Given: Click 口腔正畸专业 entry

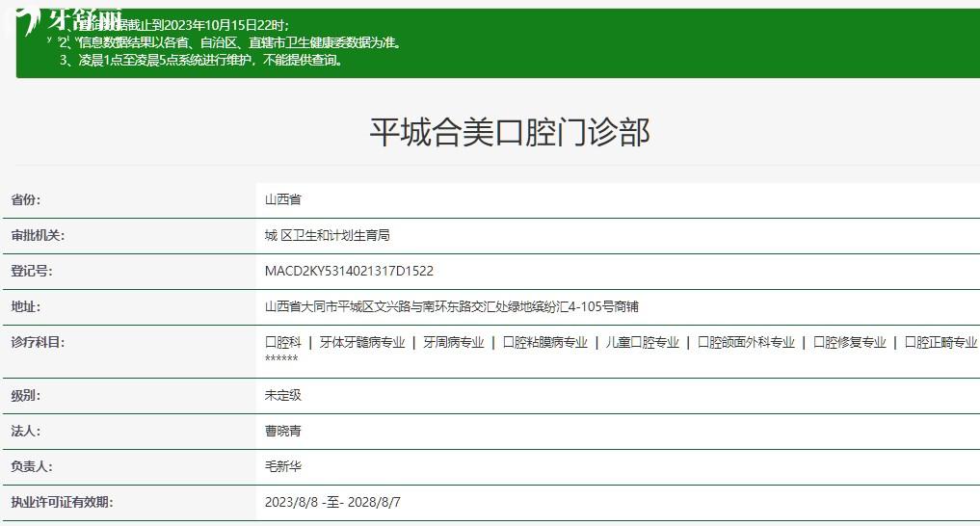Looking at the screenshot, I should pos(941,342).
